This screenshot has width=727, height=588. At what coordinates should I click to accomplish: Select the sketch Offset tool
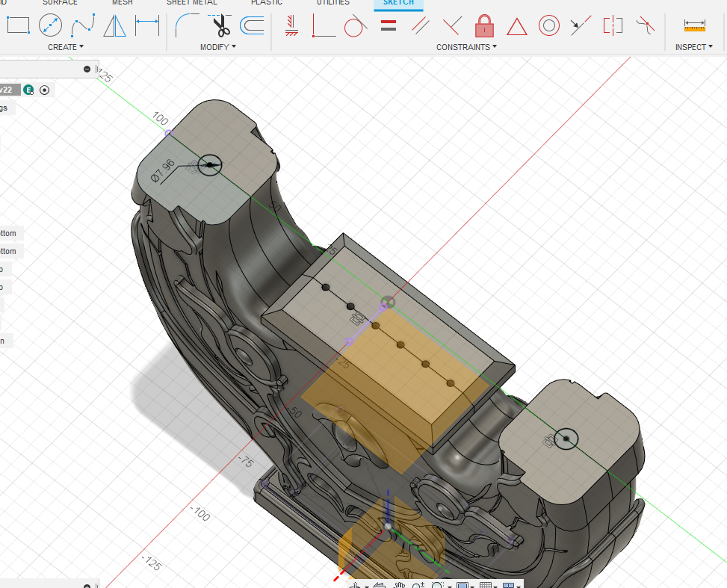pyautogui.click(x=252, y=25)
